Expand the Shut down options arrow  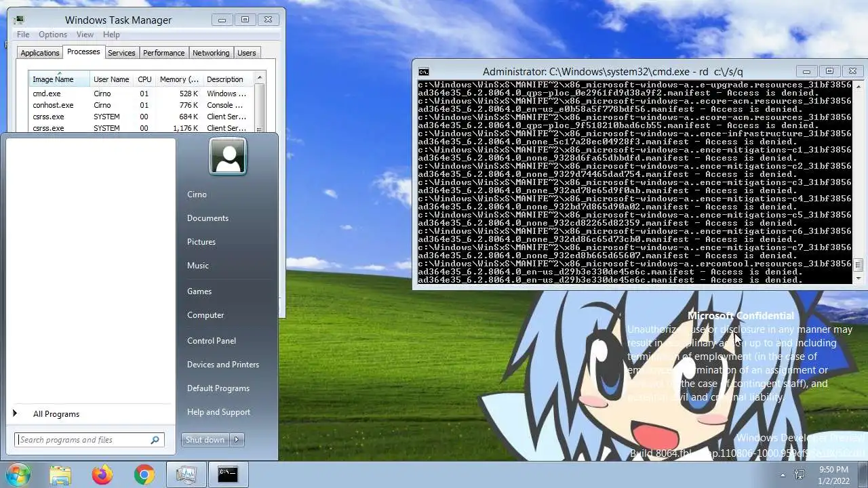237,440
